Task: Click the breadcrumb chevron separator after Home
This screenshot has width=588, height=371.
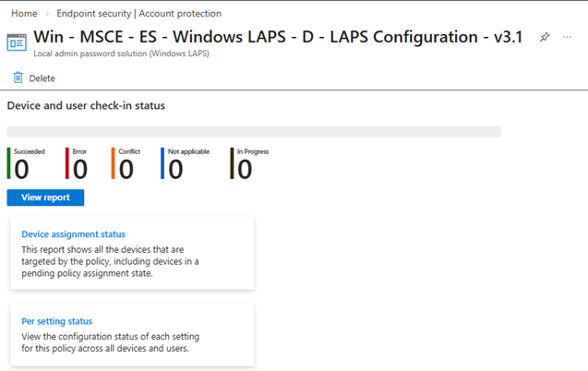Action: pyautogui.click(x=44, y=14)
